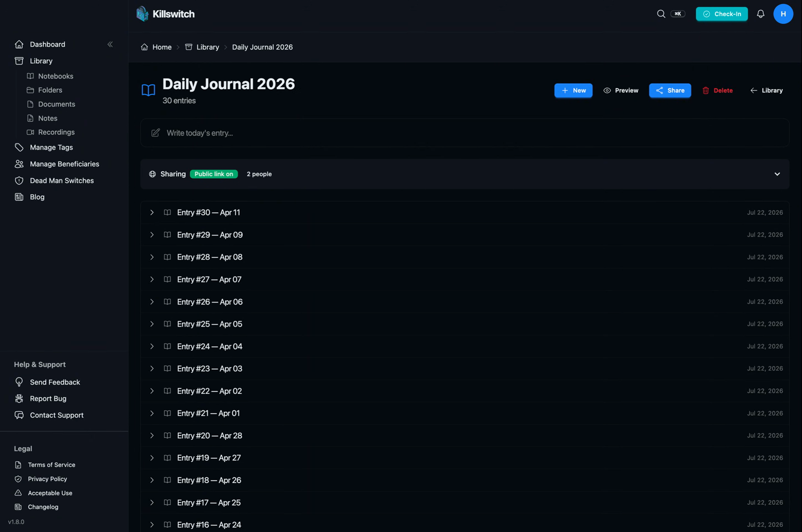Toggle the Preview eye button
The width and height of the screenshot is (802, 532).
(621, 91)
